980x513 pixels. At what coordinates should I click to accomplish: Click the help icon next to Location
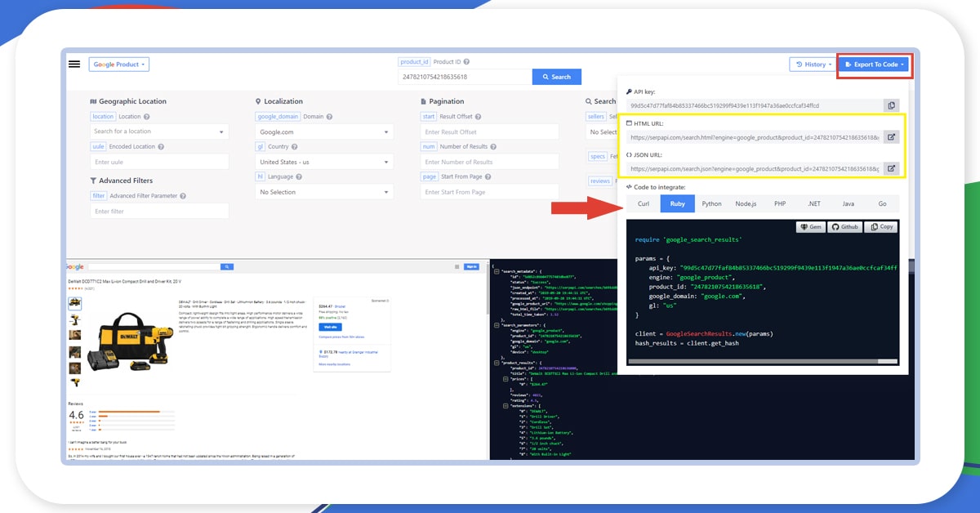(148, 117)
